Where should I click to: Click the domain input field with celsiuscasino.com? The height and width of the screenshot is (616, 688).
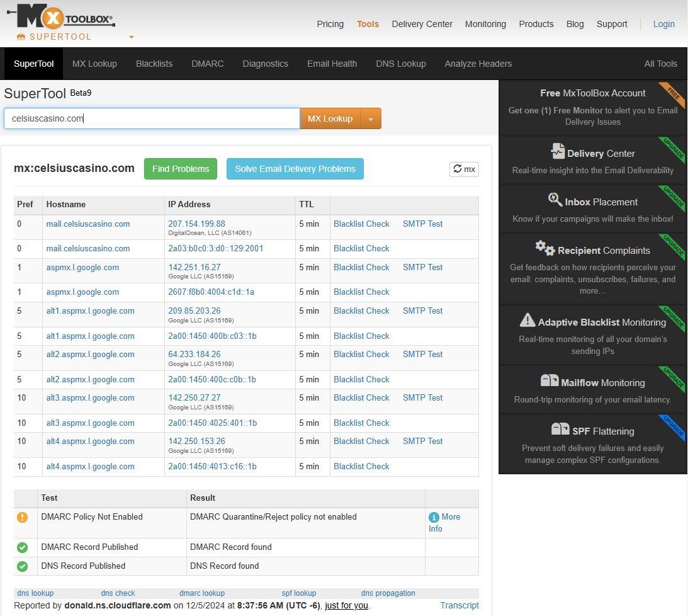pos(152,118)
